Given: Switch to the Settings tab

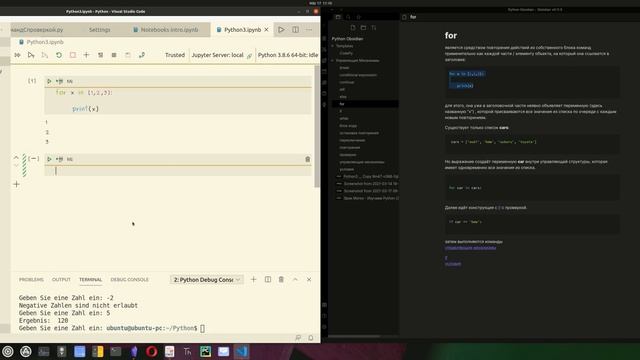Looking at the screenshot, I should [100, 29].
